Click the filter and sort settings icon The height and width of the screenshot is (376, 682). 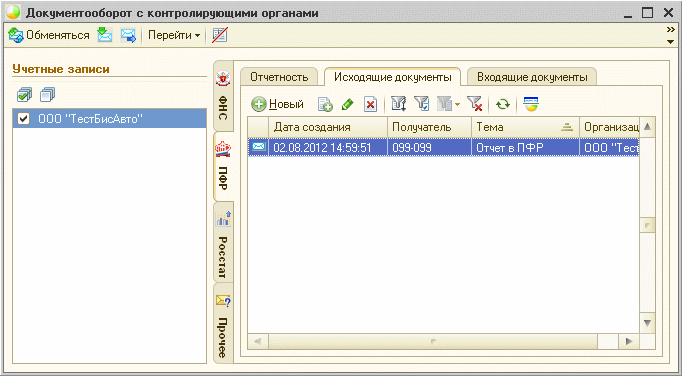pos(398,104)
